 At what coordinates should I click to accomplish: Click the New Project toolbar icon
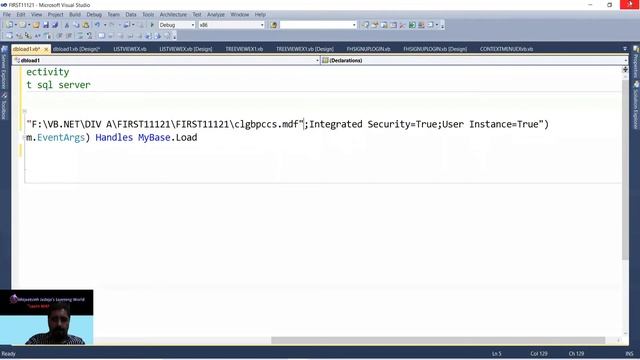[9, 25]
